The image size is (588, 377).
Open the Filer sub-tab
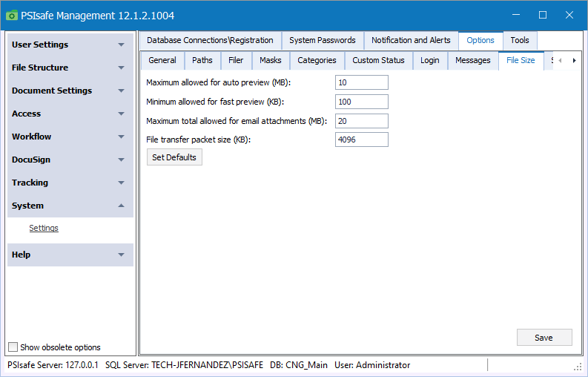(236, 60)
